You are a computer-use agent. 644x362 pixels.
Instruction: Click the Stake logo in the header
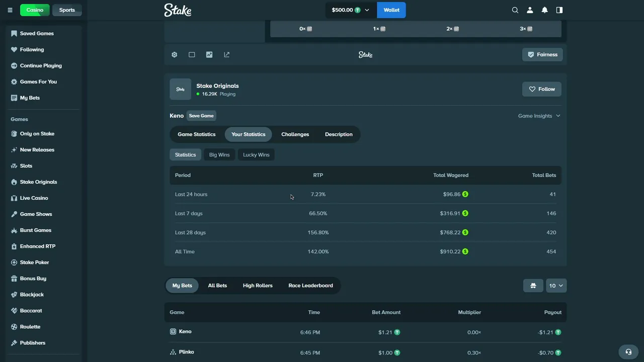(x=178, y=10)
